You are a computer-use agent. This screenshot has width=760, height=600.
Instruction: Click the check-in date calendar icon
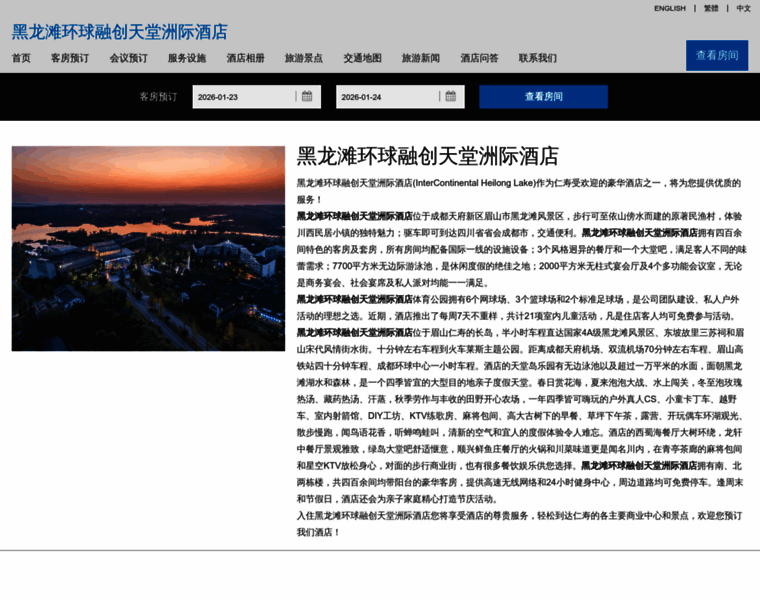(x=307, y=97)
